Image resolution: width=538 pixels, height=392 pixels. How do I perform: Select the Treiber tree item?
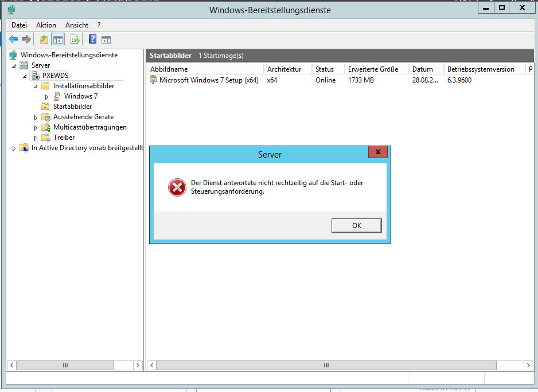click(x=64, y=138)
